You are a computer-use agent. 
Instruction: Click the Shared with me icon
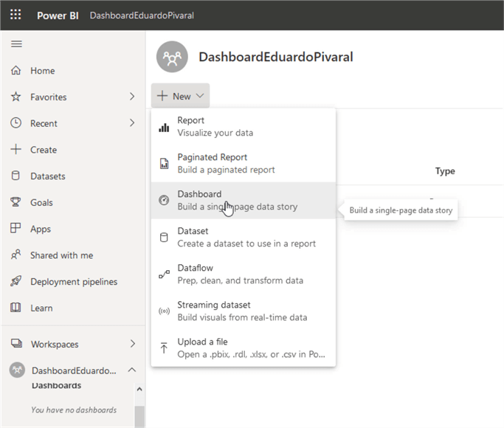(15, 255)
